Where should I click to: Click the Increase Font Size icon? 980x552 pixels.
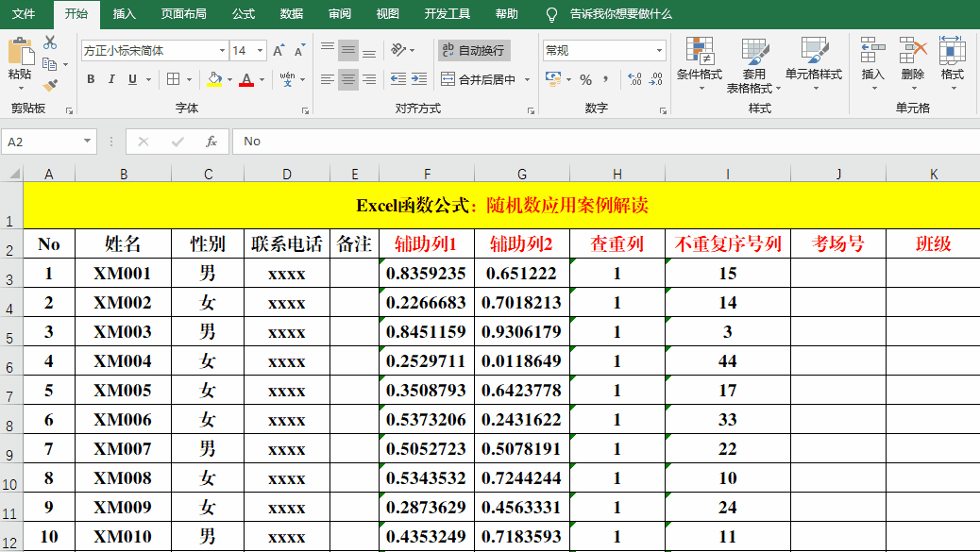point(279,51)
